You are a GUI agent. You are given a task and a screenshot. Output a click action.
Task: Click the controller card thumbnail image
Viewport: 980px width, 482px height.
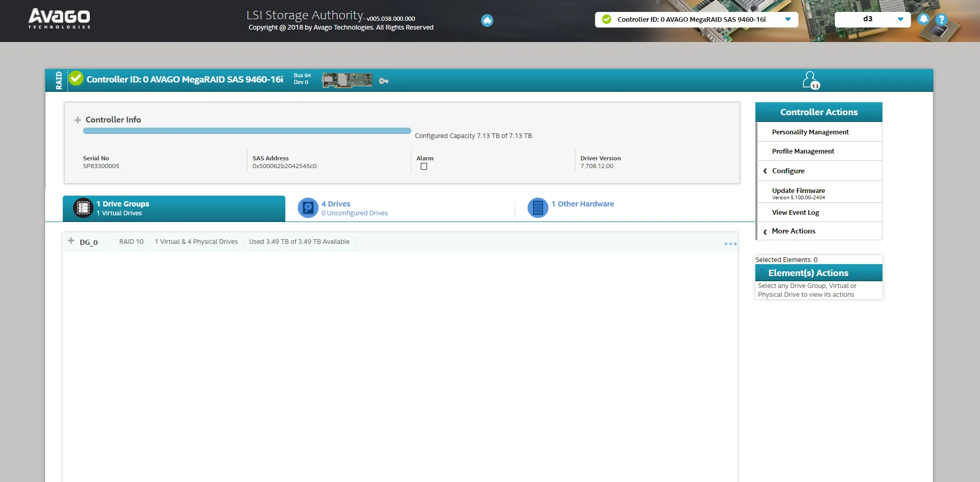pos(347,80)
